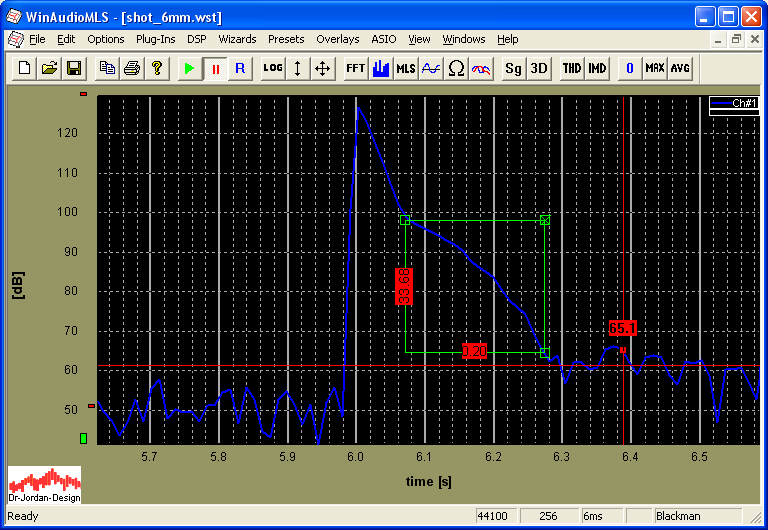The image size is (768, 530).
Task: Open the Plug-Ins menu
Action: pyautogui.click(x=155, y=39)
